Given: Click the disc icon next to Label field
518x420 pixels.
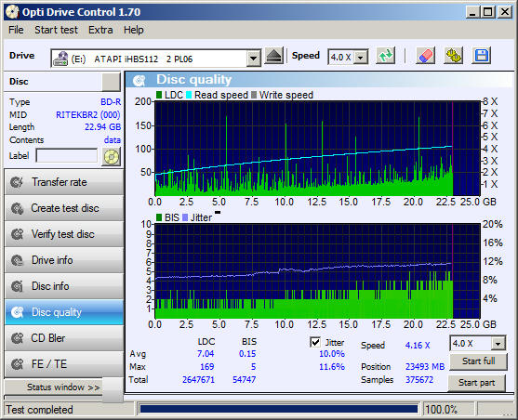Looking at the screenshot, I should 112,156.
